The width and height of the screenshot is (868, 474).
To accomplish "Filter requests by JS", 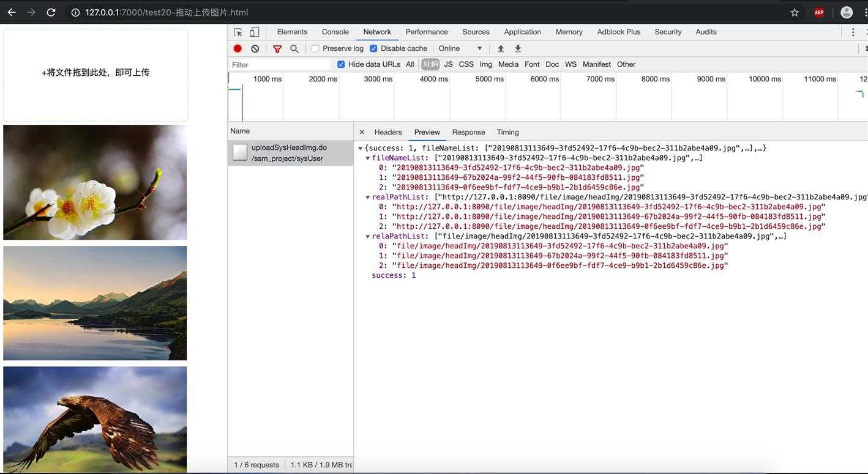I will pyautogui.click(x=448, y=64).
